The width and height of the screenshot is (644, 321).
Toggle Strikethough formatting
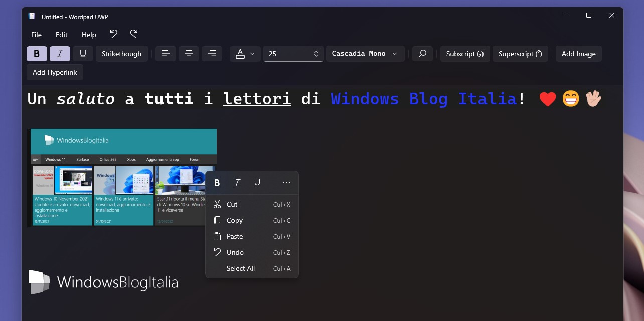pyautogui.click(x=122, y=54)
